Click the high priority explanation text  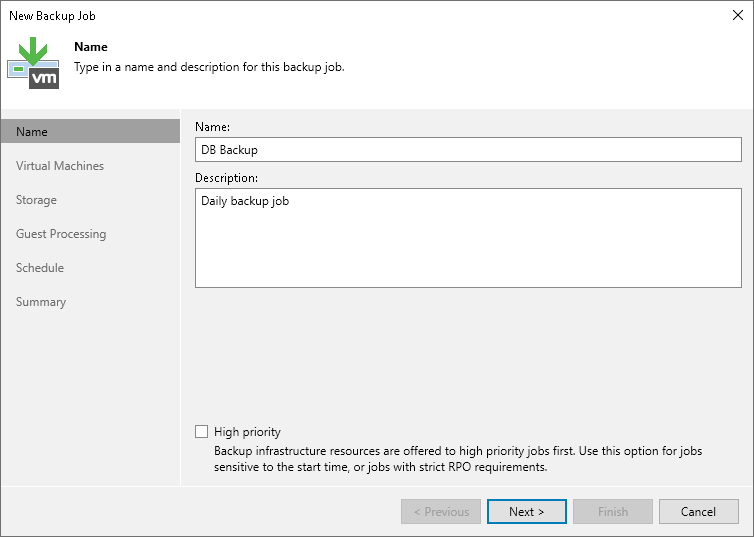[x=458, y=459]
